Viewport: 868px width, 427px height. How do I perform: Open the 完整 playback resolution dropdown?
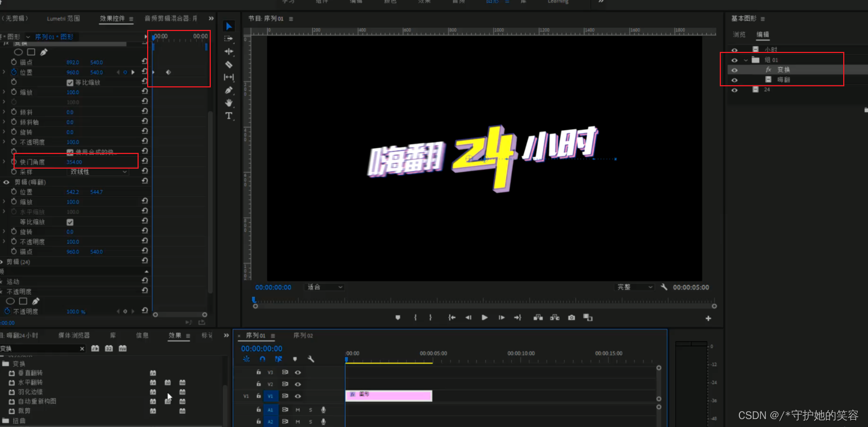(635, 287)
